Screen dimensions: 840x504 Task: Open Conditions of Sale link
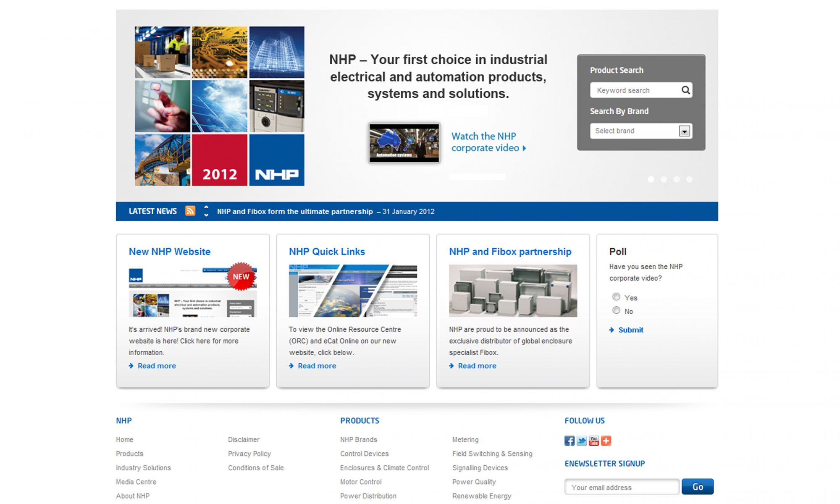[x=256, y=468]
